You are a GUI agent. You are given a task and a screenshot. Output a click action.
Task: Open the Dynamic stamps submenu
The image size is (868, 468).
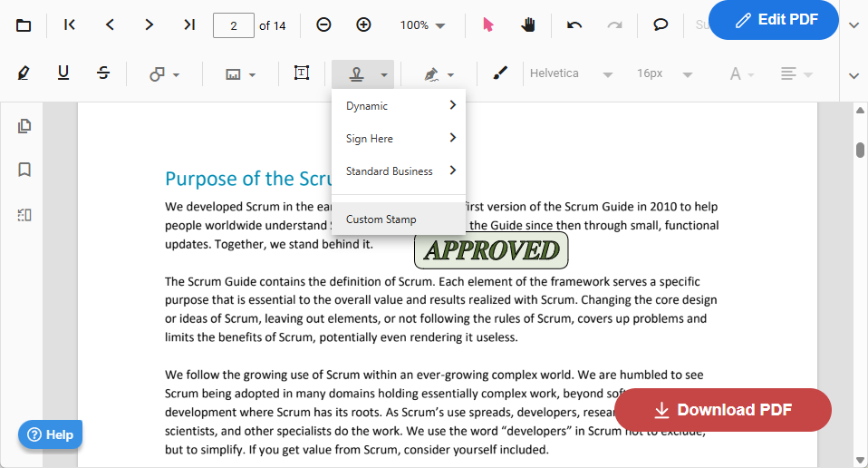coord(399,106)
